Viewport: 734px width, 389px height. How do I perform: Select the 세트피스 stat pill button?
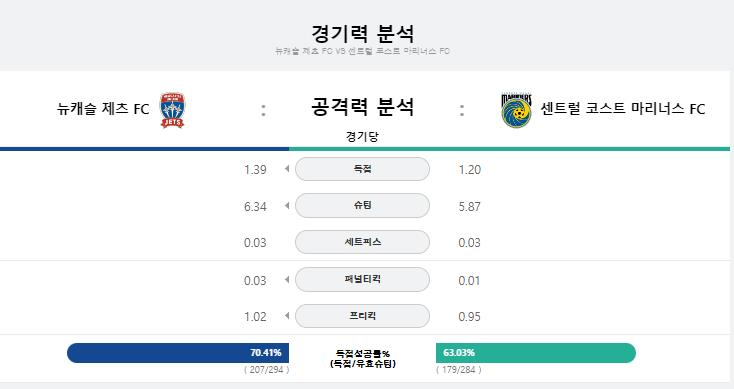click(x=362, y=242)
